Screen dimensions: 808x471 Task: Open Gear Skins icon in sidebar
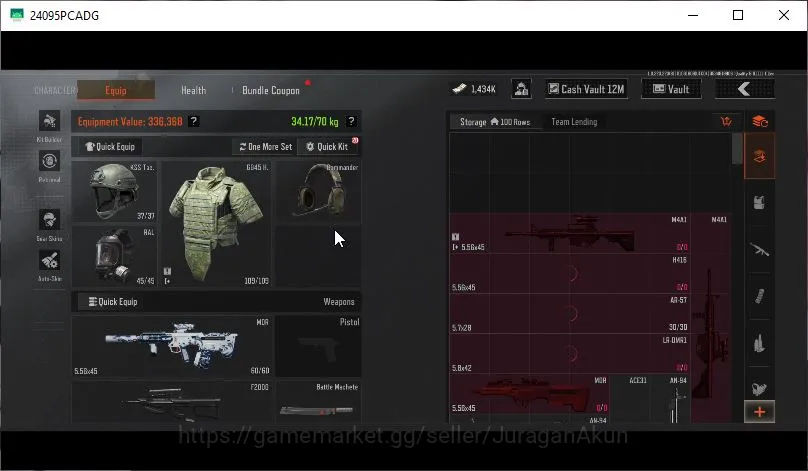(49, 220)
